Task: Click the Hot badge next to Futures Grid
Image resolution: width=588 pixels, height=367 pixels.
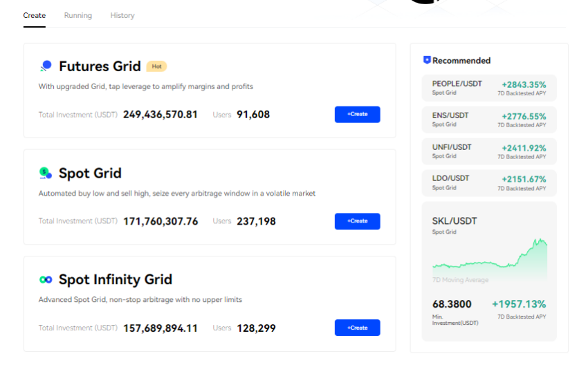Action: click(x=157, y=66)
